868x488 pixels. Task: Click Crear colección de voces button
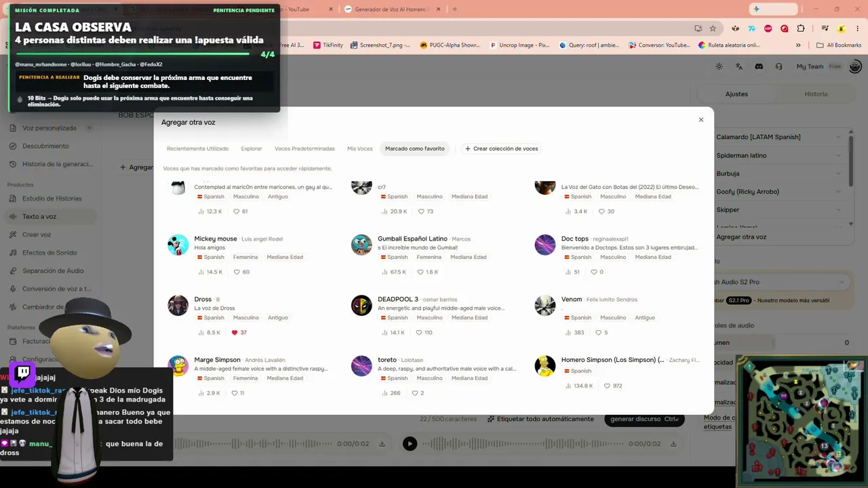pyautogui.click(x=501, y=148)
